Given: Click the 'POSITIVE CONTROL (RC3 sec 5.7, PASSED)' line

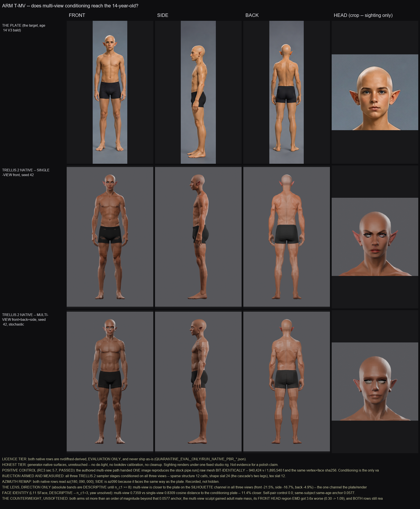Looking at the screenshot, I should [190, 470].
